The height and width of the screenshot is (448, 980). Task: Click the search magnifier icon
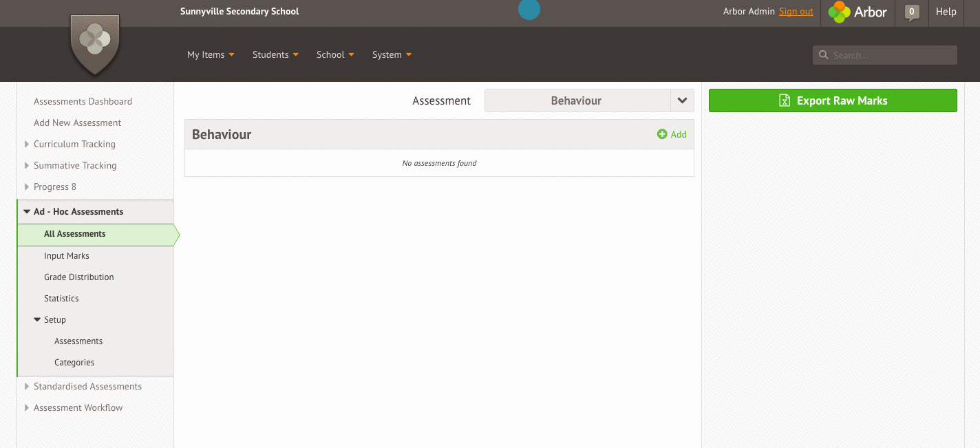tap(823, 55)
